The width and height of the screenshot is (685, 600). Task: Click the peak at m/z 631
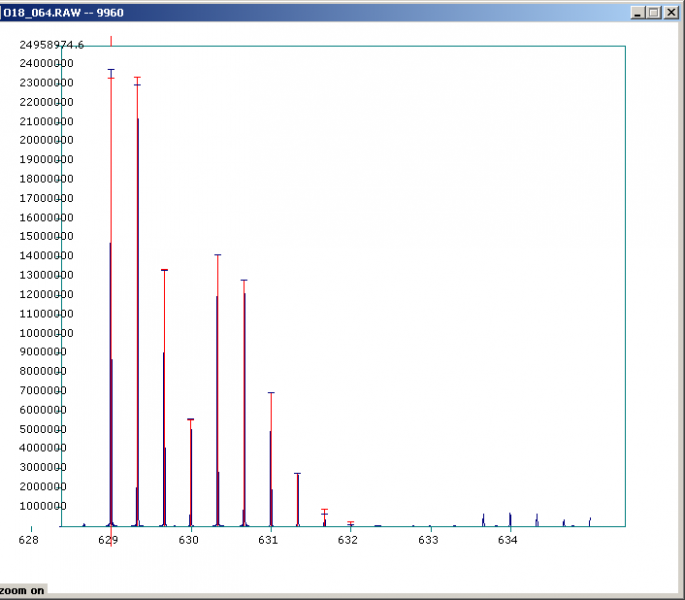tap(271, 460)
